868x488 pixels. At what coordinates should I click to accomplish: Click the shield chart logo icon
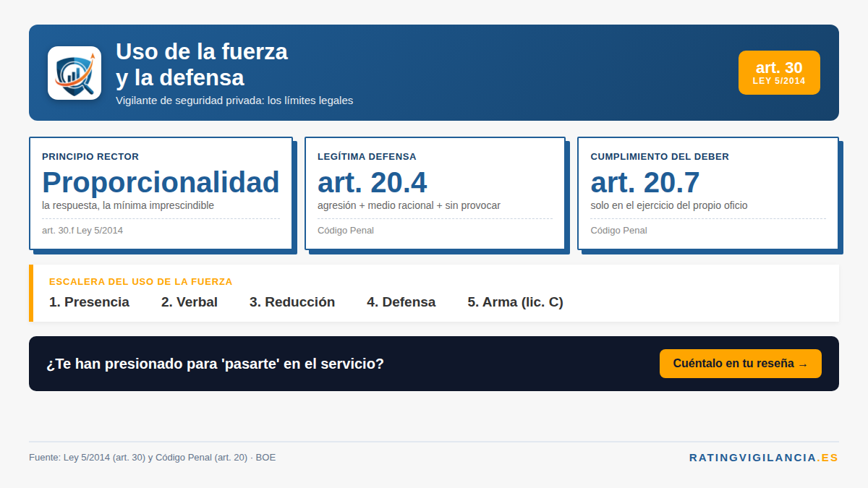(x=75, y=73)
